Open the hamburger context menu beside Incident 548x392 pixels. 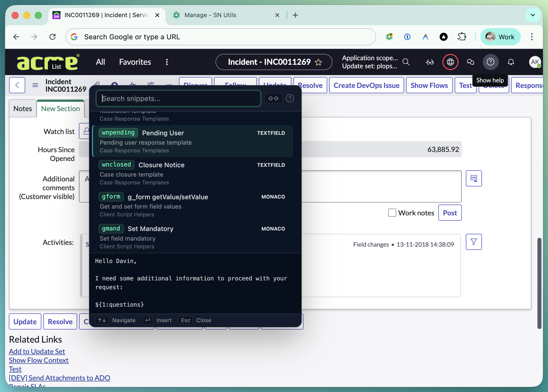click(35, 85)
